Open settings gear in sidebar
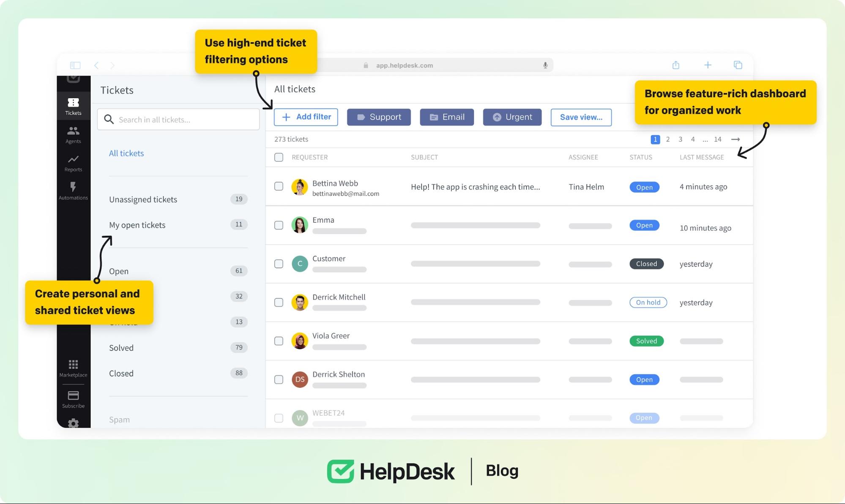 tap(73, 422)
